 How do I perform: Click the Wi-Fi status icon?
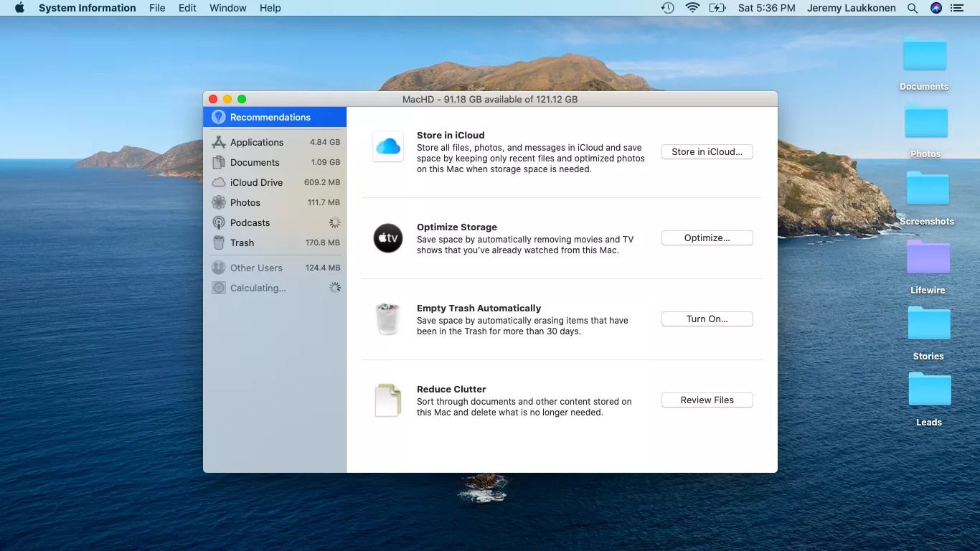(692, 8)
